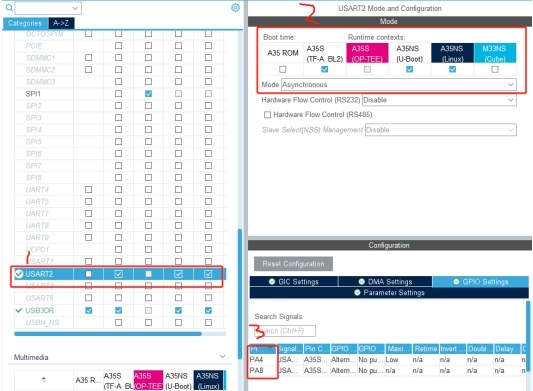Click the horizontal scrollbar under peripheral list
This screenshot has height=391, width=533.
108,334
